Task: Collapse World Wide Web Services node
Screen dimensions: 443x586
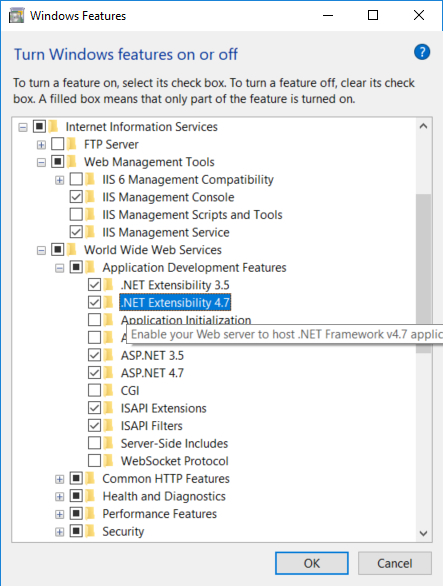Action: coord(41,250)
